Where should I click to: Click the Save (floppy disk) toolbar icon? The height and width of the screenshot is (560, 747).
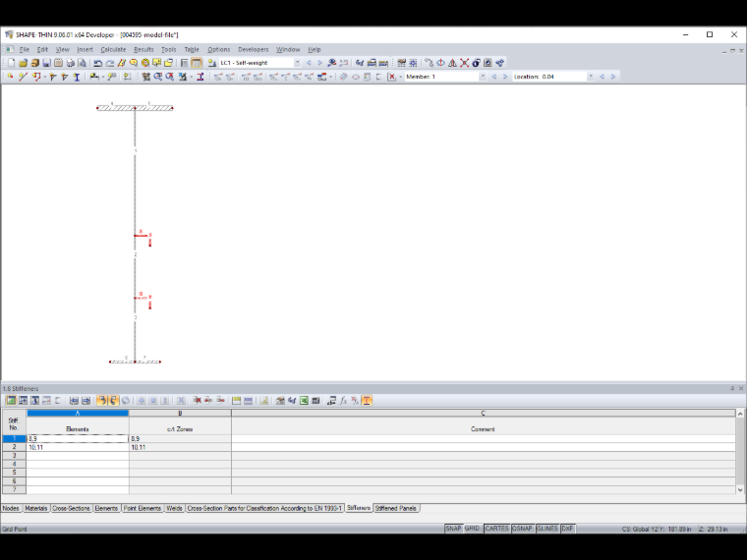(x=46, y=63)
